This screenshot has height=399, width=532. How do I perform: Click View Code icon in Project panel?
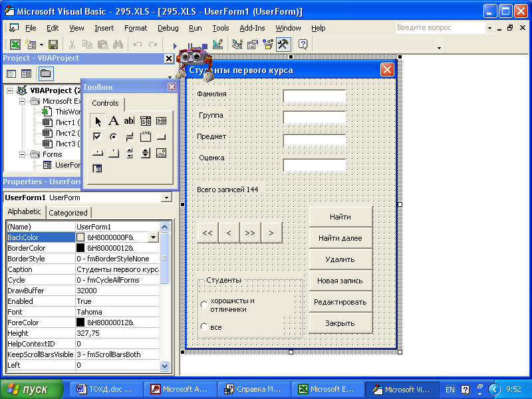point(11,74)
